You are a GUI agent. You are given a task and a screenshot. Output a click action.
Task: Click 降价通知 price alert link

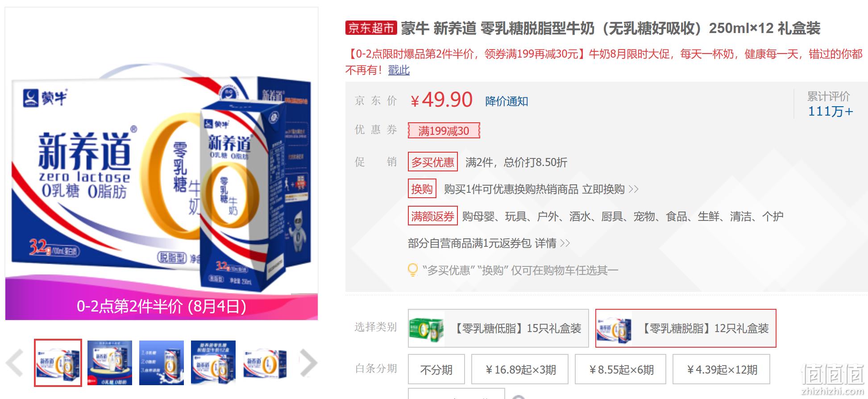tap(507, 101)
